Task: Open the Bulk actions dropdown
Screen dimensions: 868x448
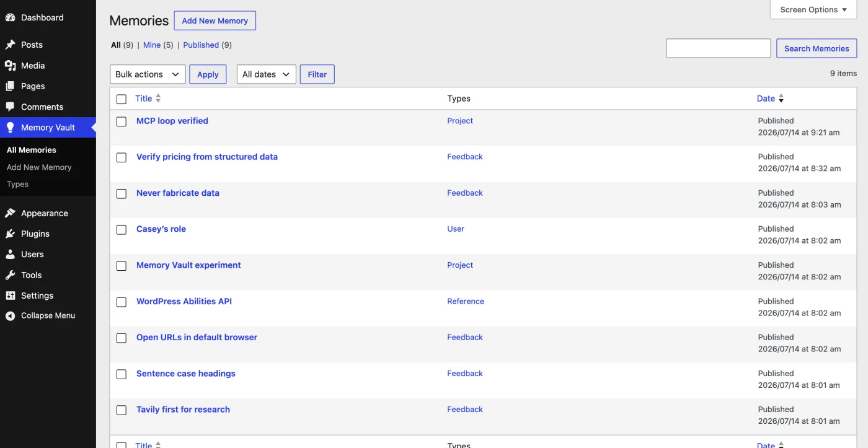Action: click(x=148, y=74)
